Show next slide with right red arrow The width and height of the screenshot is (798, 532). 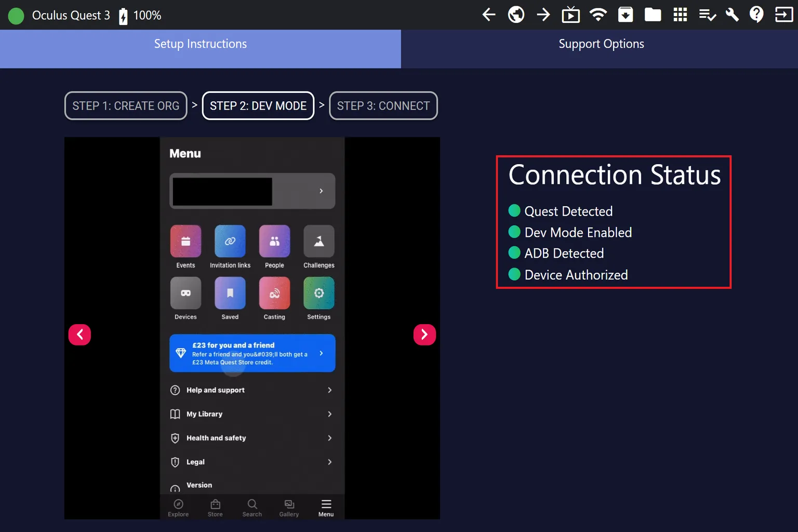(424, 334)
